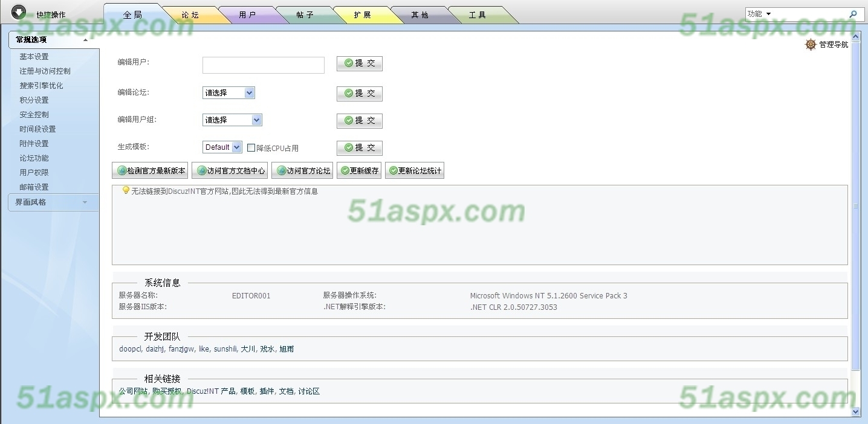The width and height of the screenshot is (868, 424).
Task: Click the search magnifier icon
Action: click(853, 14)
